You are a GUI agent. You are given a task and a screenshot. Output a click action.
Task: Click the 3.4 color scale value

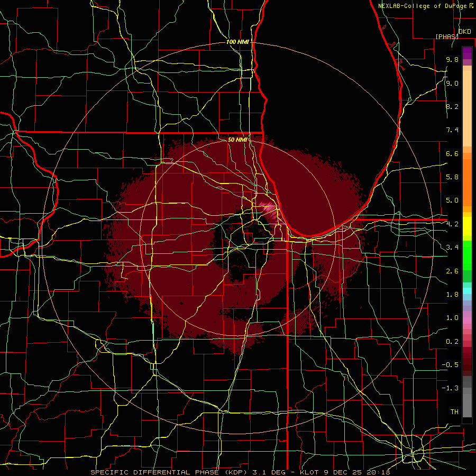click(x=452, y=248)
